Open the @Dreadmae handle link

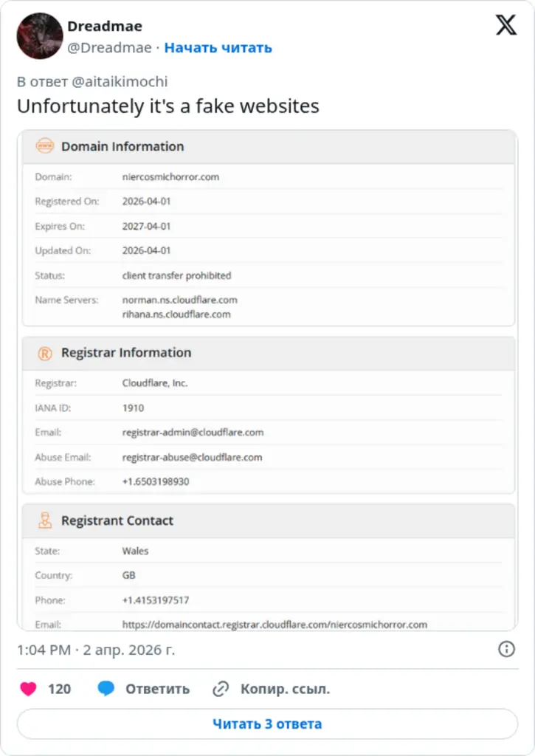click(x=109, y=48)
